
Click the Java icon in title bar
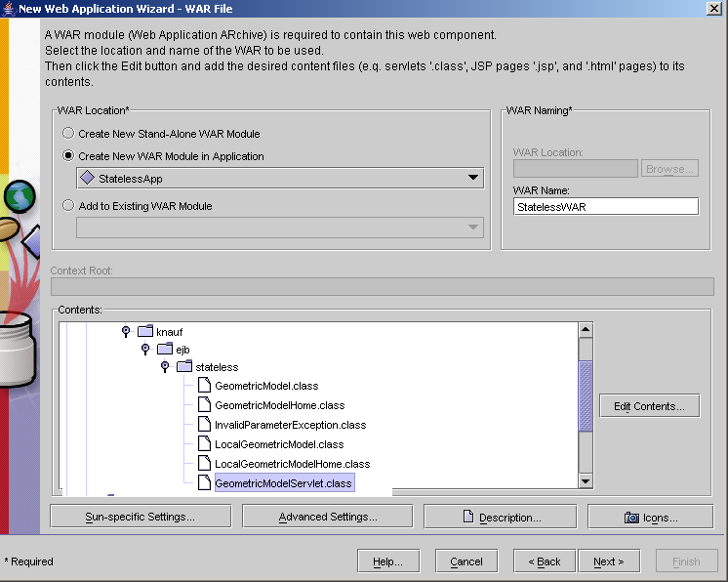coord(9,9)
